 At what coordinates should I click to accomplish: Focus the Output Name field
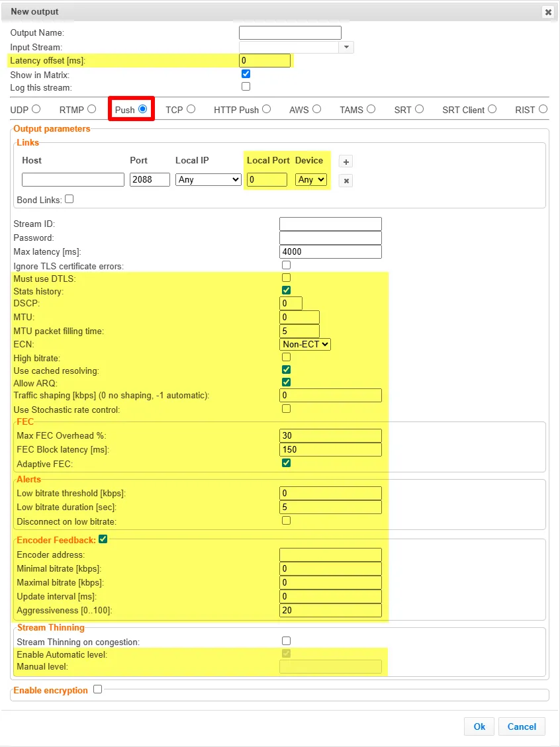290,33
